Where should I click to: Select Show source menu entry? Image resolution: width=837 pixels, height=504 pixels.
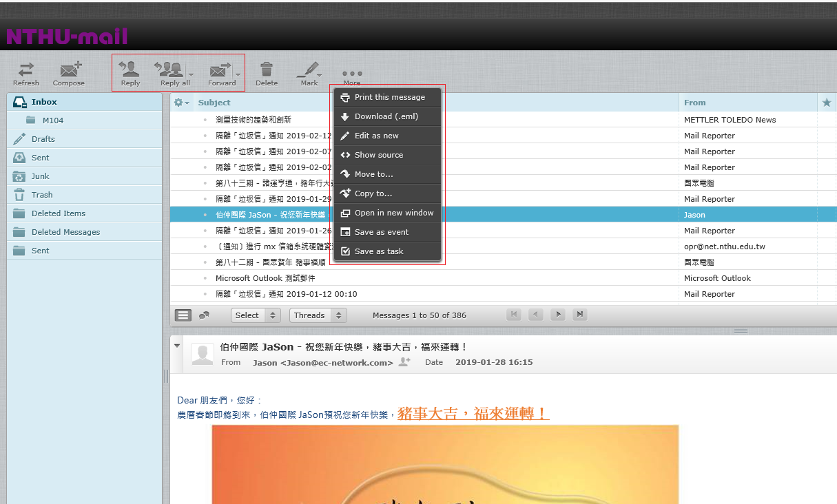point(378,155)
